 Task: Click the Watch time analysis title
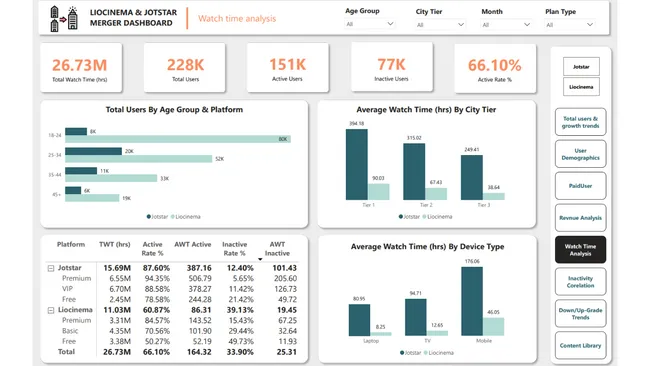(237, 19)
